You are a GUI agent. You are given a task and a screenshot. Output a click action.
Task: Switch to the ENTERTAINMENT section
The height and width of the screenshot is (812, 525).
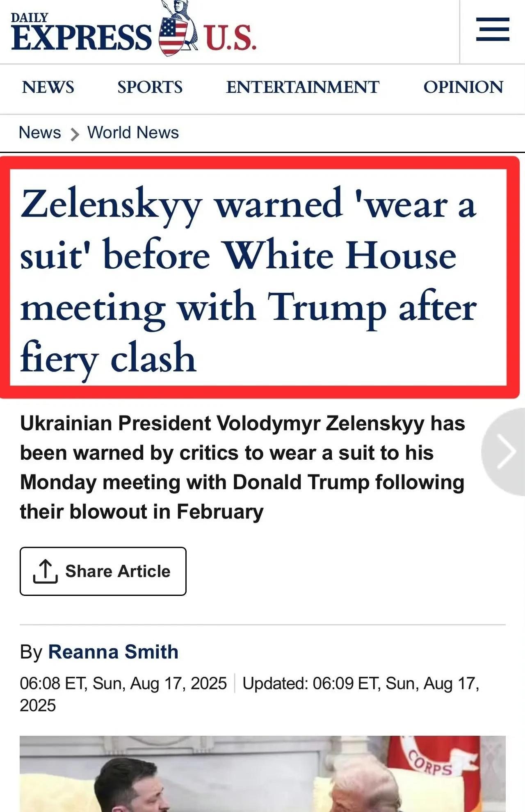pyautogui.click(x=302, y=87)
